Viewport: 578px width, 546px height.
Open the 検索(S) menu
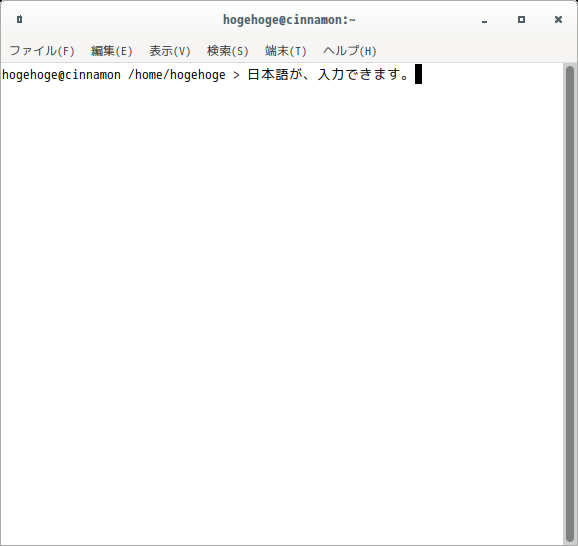tap(227, 51)
